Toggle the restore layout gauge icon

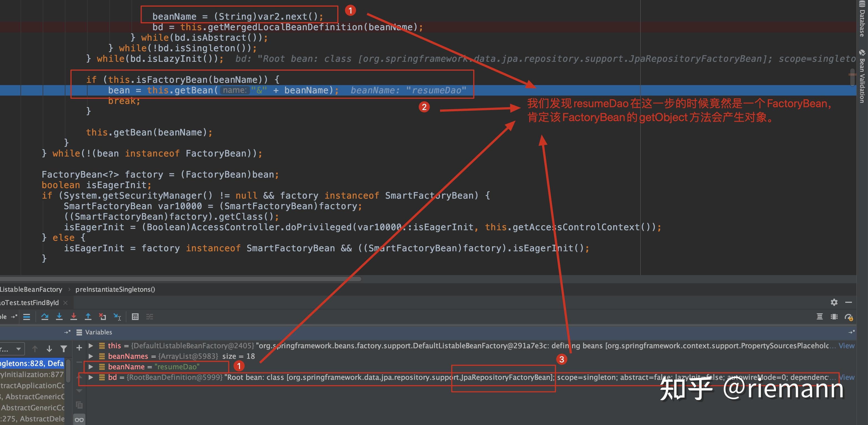coord(848,317)
